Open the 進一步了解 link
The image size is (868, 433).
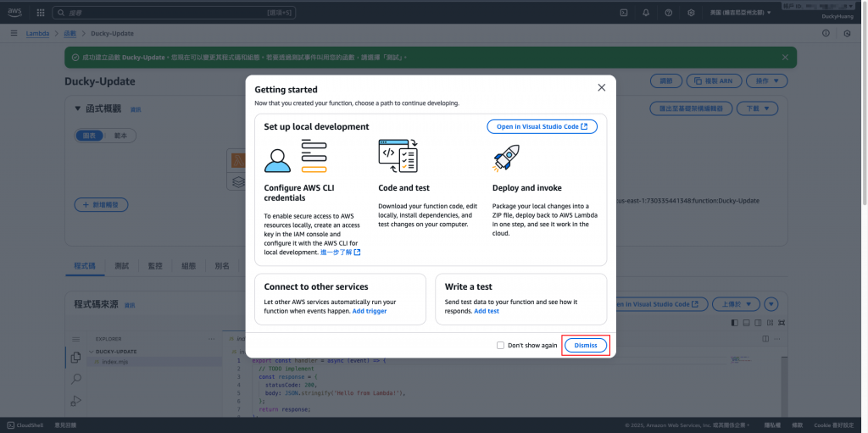[x=341, y=253]
